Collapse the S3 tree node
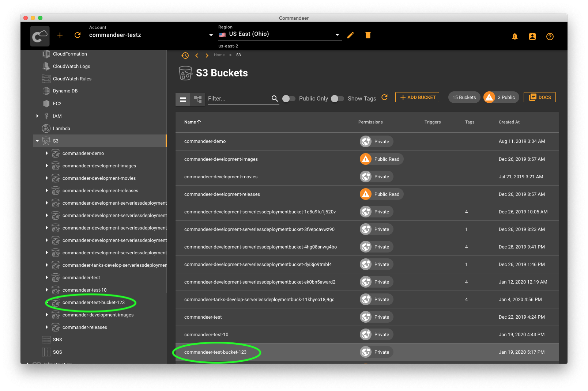Image resolution: width=588 pixels, height=391 pixels. point(37,141)
